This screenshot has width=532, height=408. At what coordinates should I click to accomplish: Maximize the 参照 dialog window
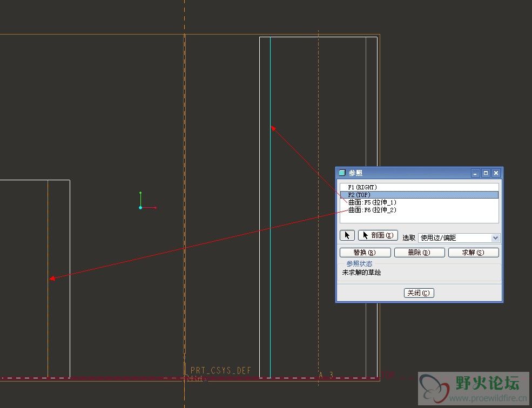pyautogui.click(x=486, y=173)
